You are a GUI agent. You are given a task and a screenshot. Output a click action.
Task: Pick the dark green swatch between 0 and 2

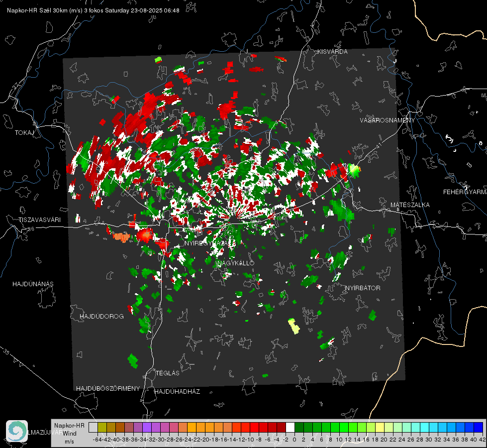click(299, 428)
